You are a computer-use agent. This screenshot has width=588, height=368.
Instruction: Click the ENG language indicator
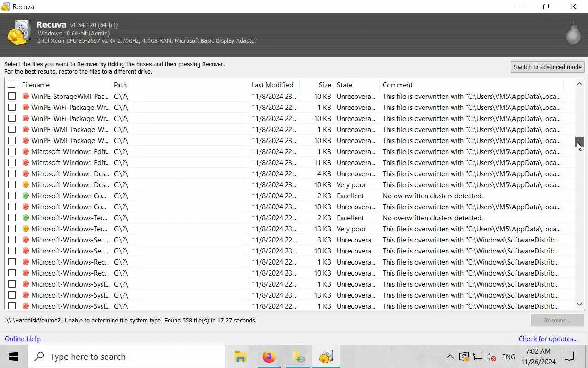click(x=509, y=356)
